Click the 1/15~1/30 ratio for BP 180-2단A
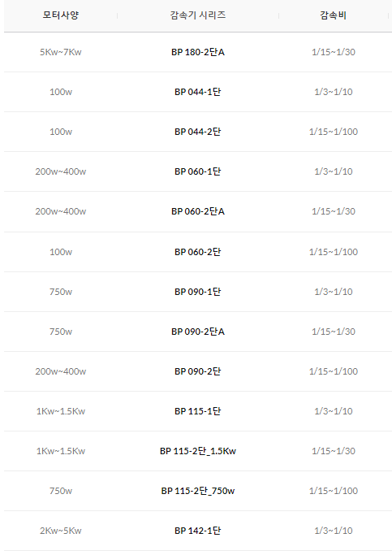The height and width of the screenshot is (555, 392). [x=334, y=52]
